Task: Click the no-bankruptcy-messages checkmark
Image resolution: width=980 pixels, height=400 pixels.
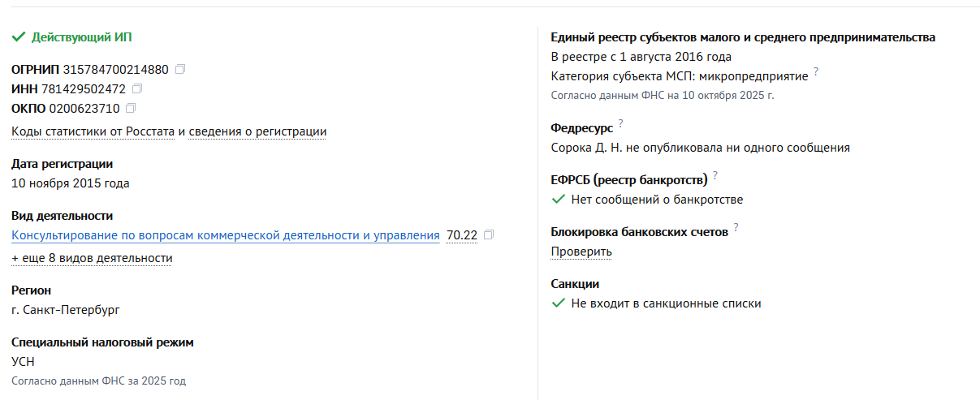Action: [x=558, y=200]
